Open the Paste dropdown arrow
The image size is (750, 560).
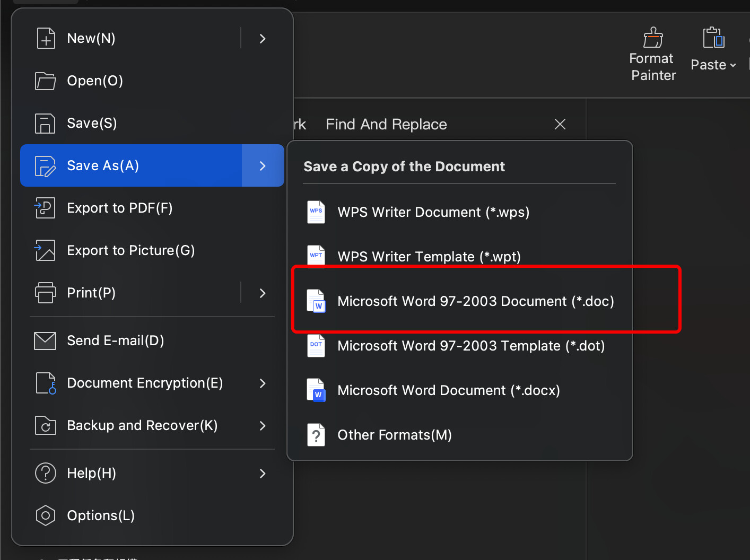click(x=733, y=65)
